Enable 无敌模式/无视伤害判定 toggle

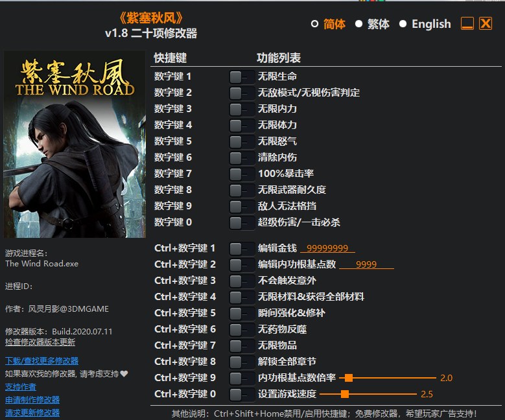click(241, 93)
